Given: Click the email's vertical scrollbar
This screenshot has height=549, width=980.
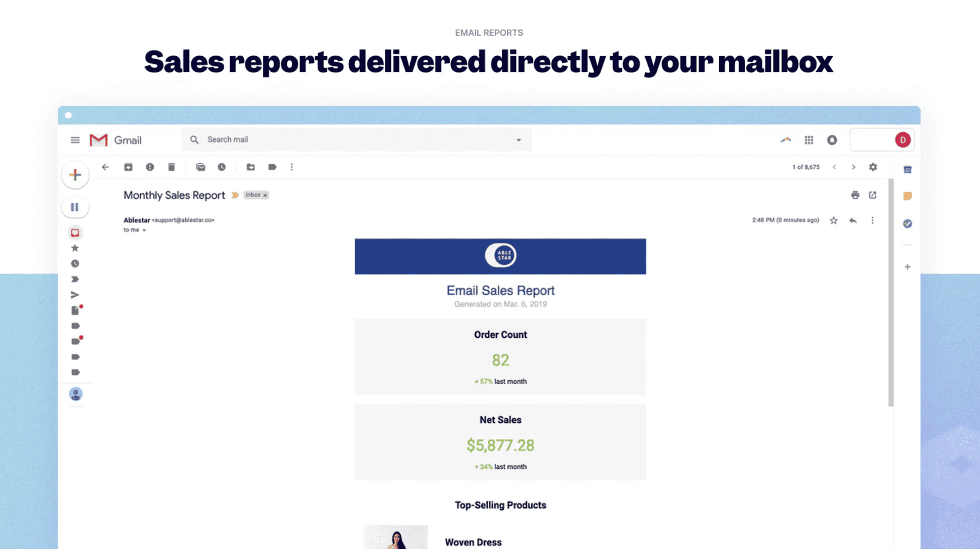Looking at the screenshot, I should click(891, 292).
